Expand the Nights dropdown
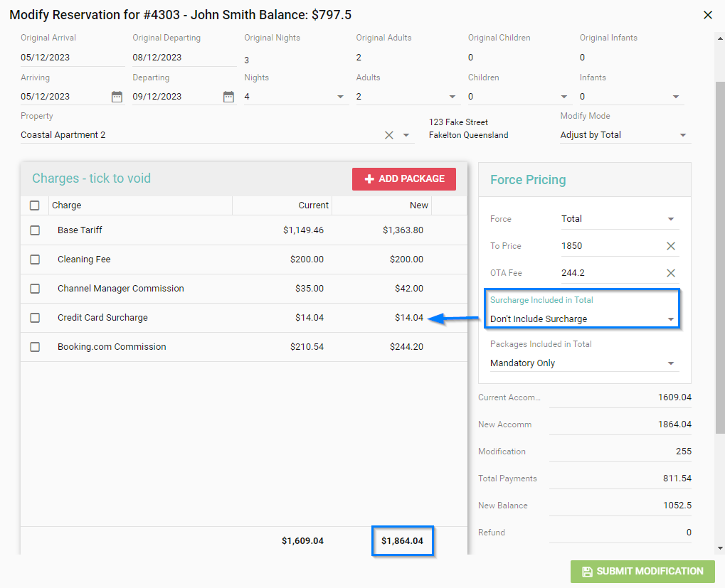Image resolution: width=725 pixels, height=588 pixels. point(340,97)
